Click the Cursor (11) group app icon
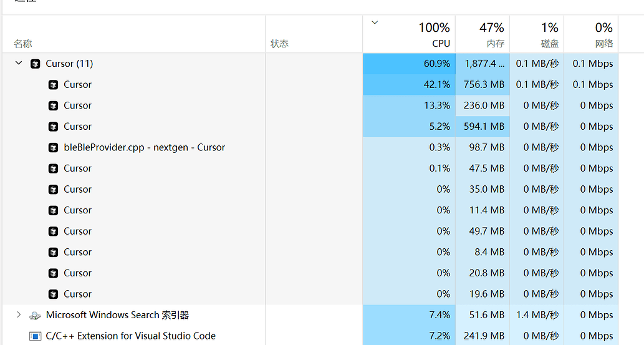 (36, 64)
